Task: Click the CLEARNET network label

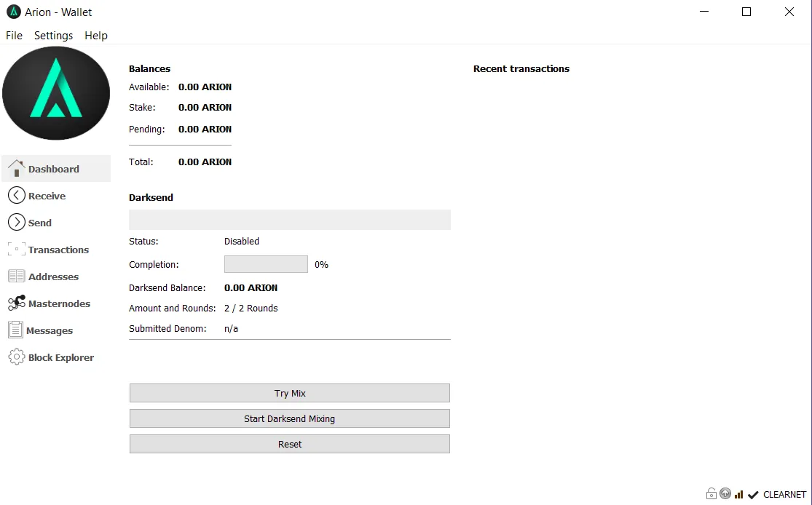Action: [784, 495]
